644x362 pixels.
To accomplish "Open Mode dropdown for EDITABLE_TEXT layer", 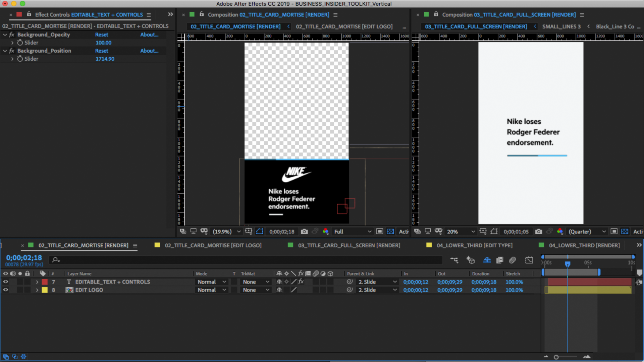I will click(x=212, y=282).
